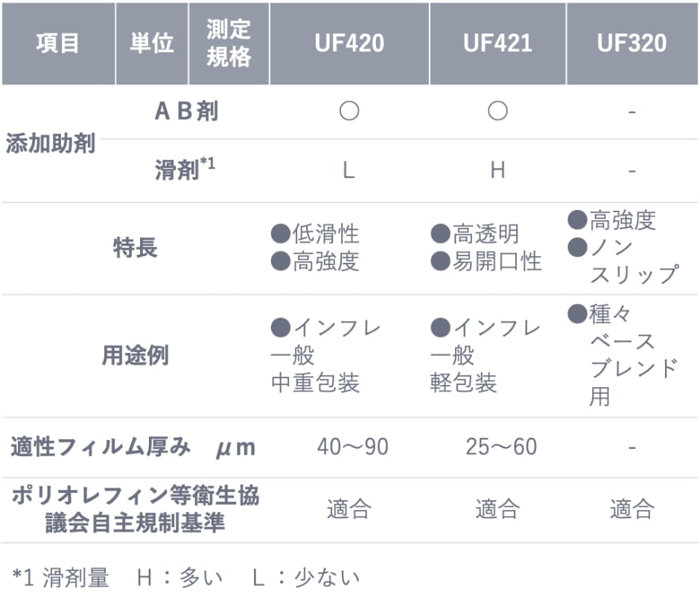The height and width of the screenshot is (606, 700).
Task: Click 適合 in the UF320 column
Action: point(631,510)
